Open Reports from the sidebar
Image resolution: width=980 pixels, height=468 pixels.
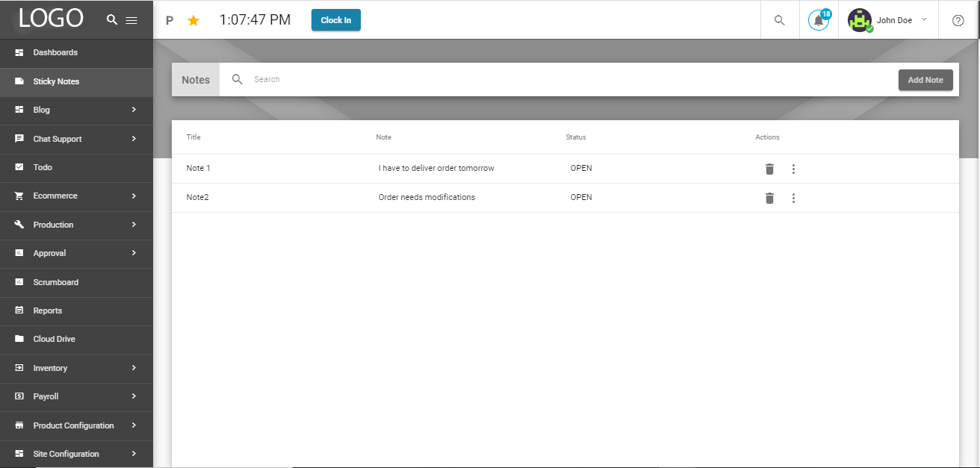(76, 311)
